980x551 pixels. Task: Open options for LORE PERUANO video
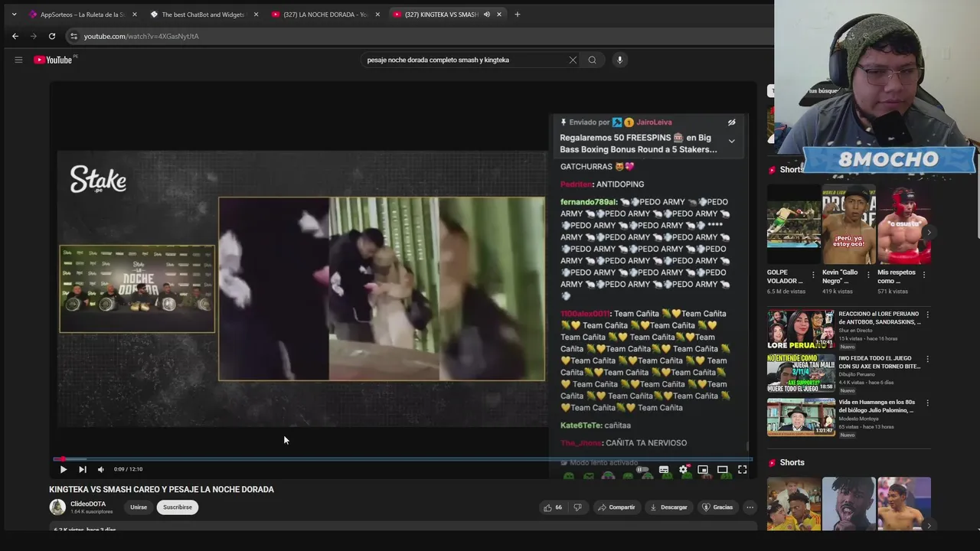pos(927,315)
